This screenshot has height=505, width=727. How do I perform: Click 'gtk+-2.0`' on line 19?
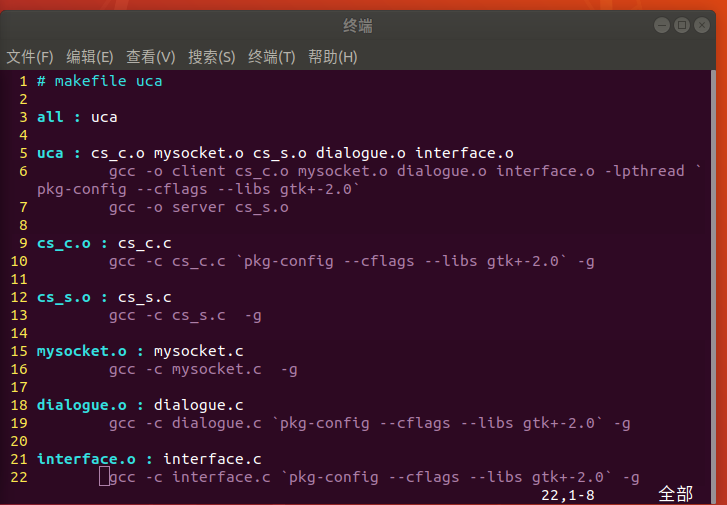(x=563, y=423)
